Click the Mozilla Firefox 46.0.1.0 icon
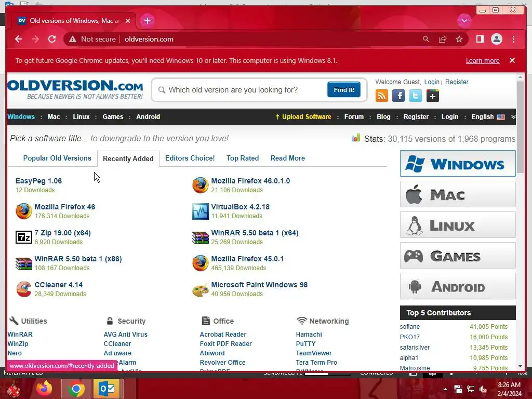This screenshot has height=399, width=532. [x=200, y=185]
